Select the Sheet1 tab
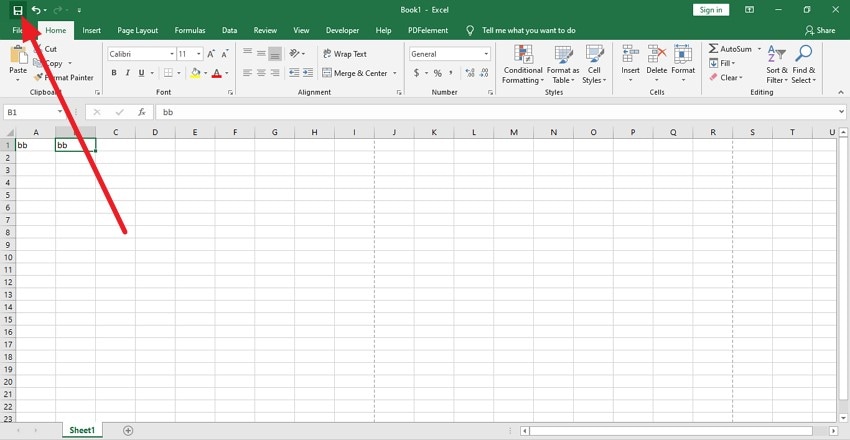 pos(82,431)
